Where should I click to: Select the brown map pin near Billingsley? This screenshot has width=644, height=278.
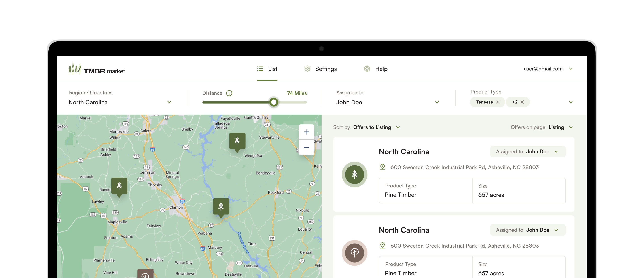(x=145, y=274)
